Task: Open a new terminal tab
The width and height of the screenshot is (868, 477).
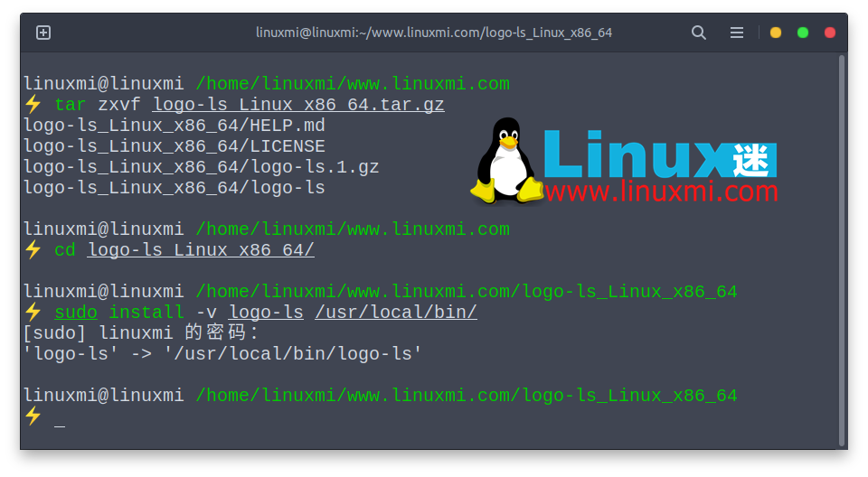Action: [42, 33]
